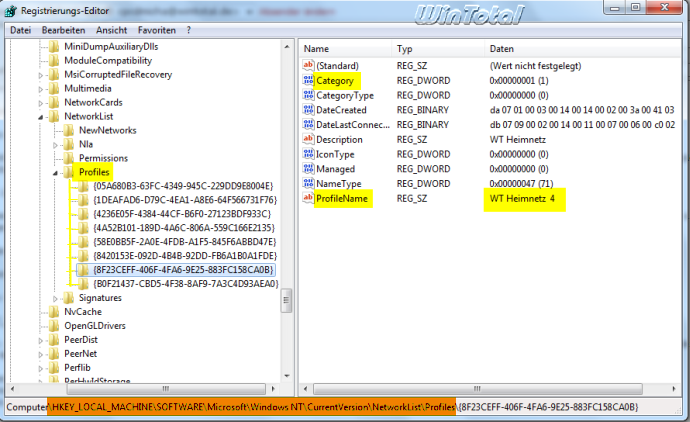Viewport: 690px width, 422px height.
Task: Click the folder icon of NvCache
Action: point(54,312)
